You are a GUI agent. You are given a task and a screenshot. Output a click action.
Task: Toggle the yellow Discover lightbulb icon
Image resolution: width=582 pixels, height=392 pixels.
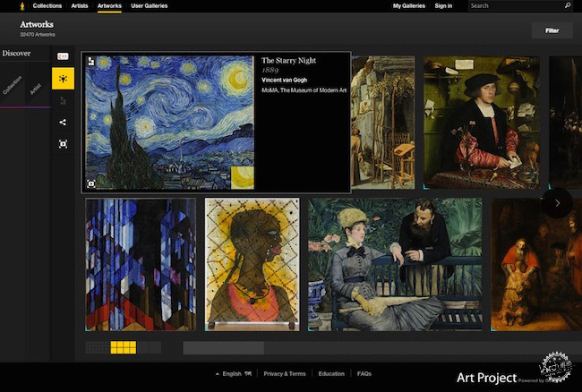tap(63, 79)
